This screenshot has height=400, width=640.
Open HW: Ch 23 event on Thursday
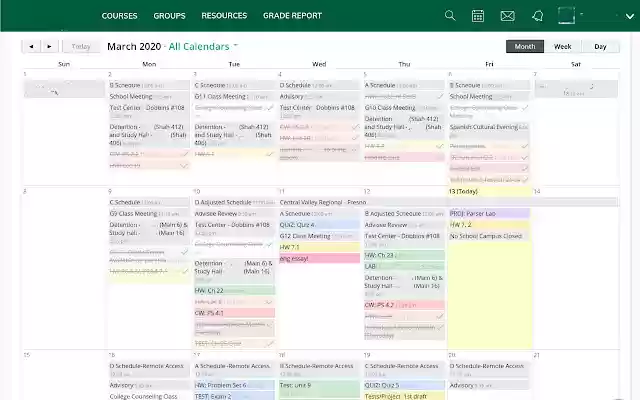tap(404, 255)
